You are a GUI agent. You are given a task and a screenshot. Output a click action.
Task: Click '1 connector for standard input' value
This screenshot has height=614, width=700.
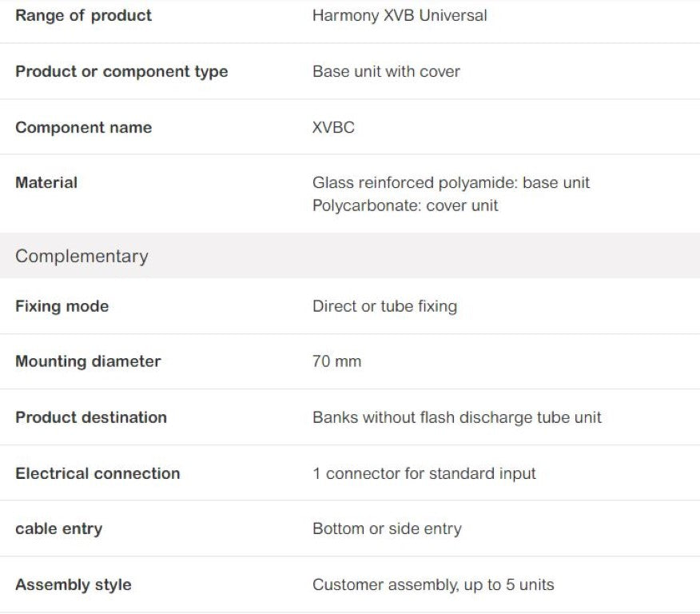tap(424, 473)
